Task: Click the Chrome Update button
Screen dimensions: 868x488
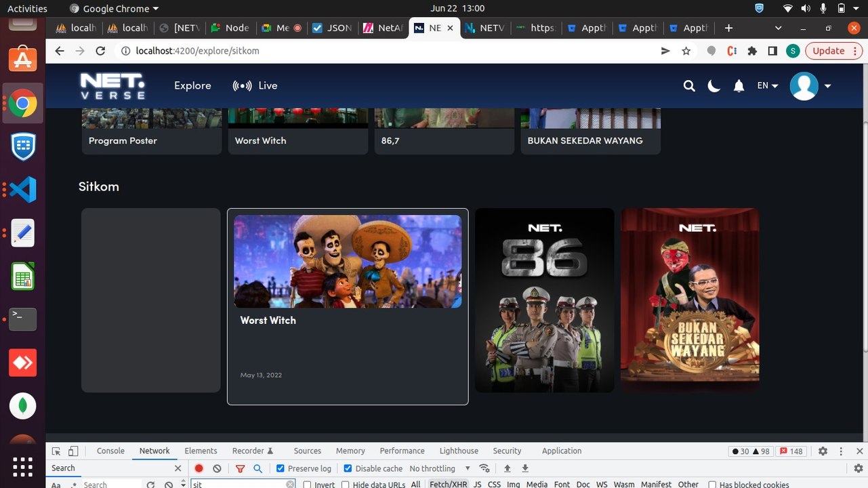Action: coord(833,51)
